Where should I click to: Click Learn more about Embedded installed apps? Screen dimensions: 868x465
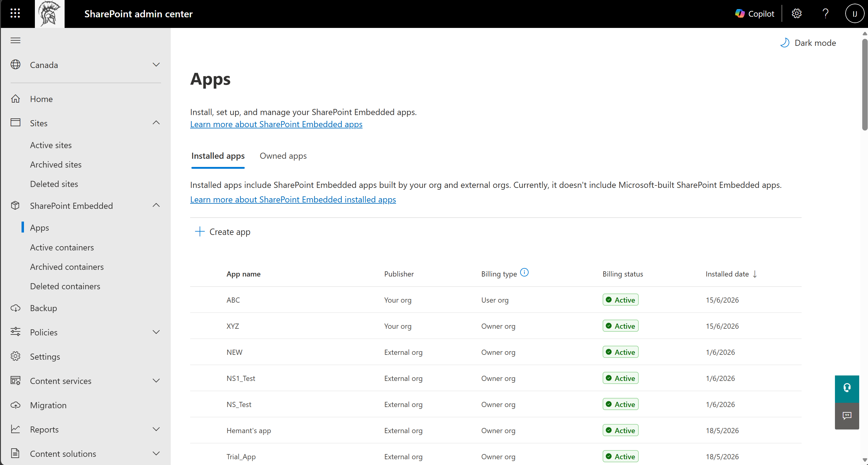[x=293, y=200]
